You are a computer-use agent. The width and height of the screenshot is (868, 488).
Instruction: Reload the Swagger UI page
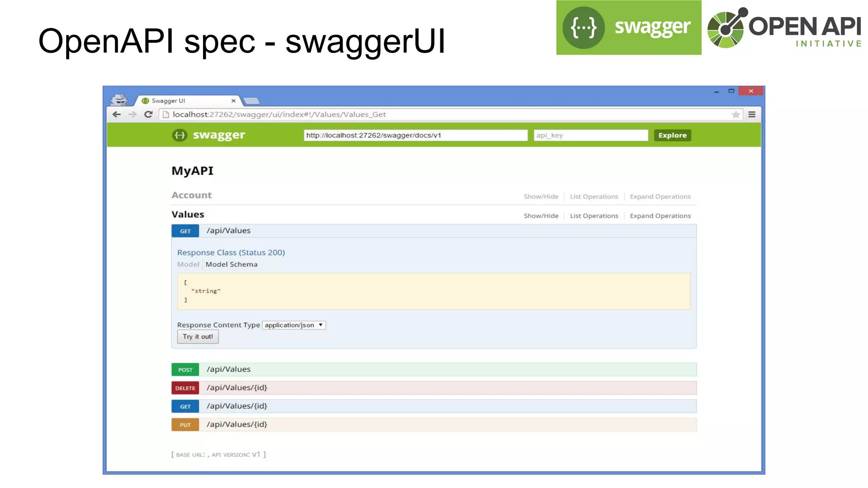(x=148, y=114)
